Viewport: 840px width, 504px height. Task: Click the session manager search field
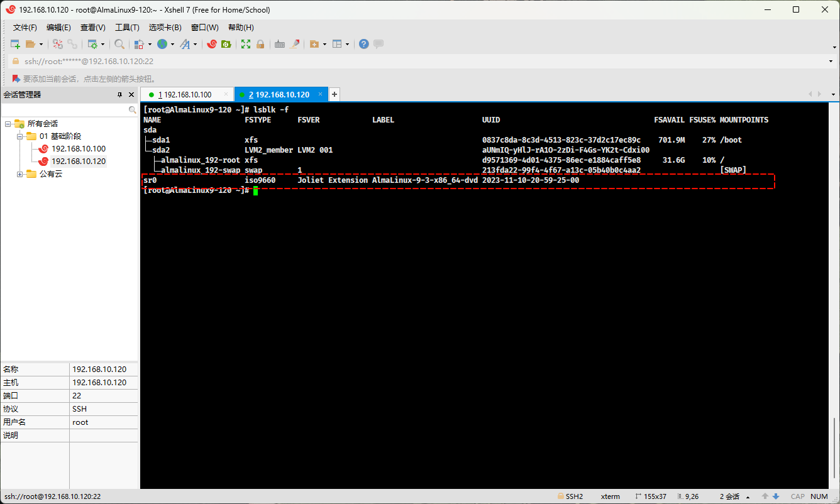click(x=64, y=109)
